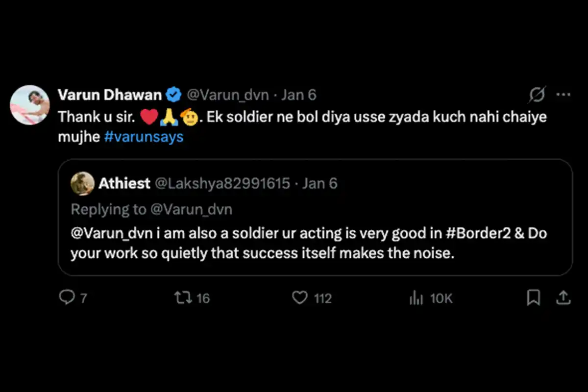The height and width of the screenshot is (392, 588).
Task: Reply to Varun Dhawan's tweet
Action: click(x=69, y=297)
